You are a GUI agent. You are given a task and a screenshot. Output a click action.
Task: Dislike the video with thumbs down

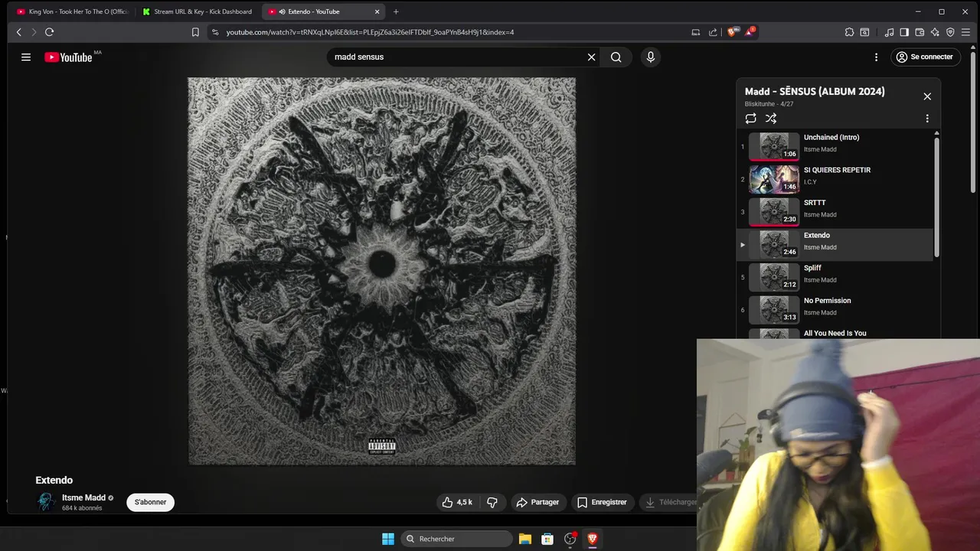[492, 502]
